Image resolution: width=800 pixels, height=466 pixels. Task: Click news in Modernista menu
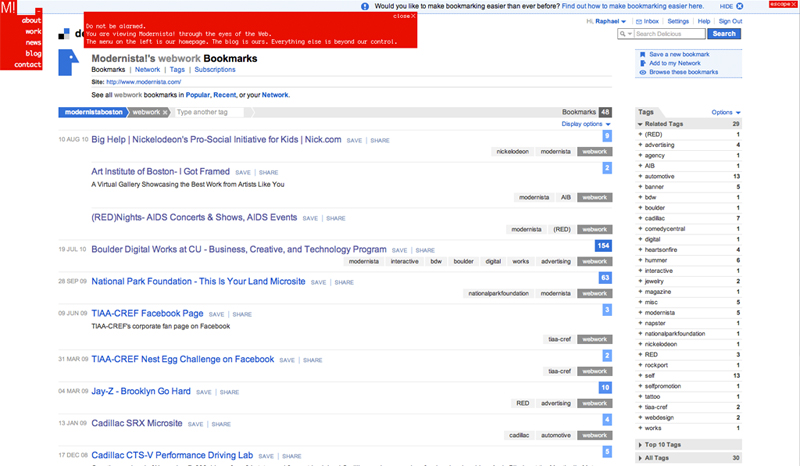click(x=33, y=42)
